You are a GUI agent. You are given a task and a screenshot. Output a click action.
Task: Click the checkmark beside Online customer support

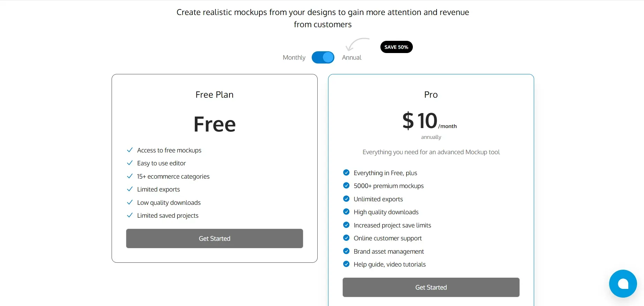(346, 238)
